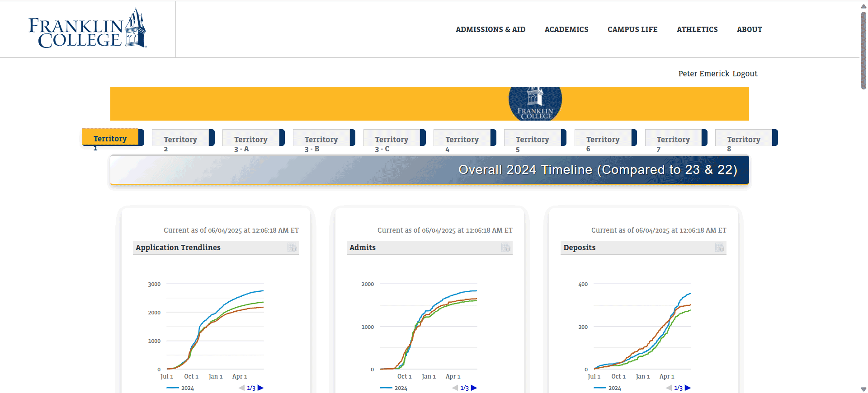The height and width of the screenshot is (393, 868).
Task: Open About menu
Action: pyautogui.click(x=750, y=29)
